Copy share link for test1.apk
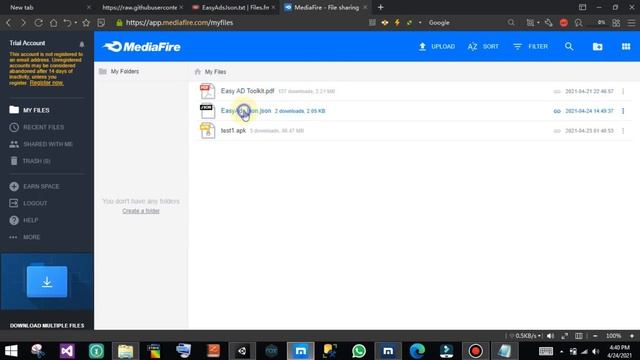The width and height of the screenshot is (640, 360). pos(557,131)
